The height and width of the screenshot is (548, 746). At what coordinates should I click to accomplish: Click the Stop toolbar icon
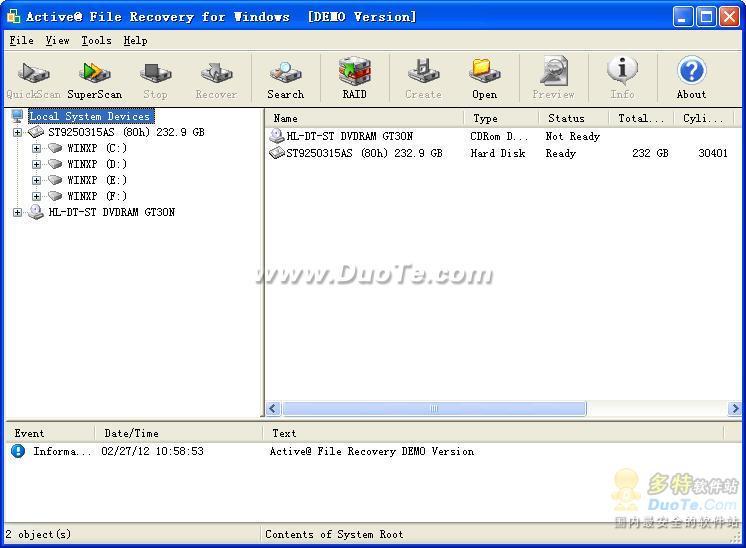coord(155,72)
